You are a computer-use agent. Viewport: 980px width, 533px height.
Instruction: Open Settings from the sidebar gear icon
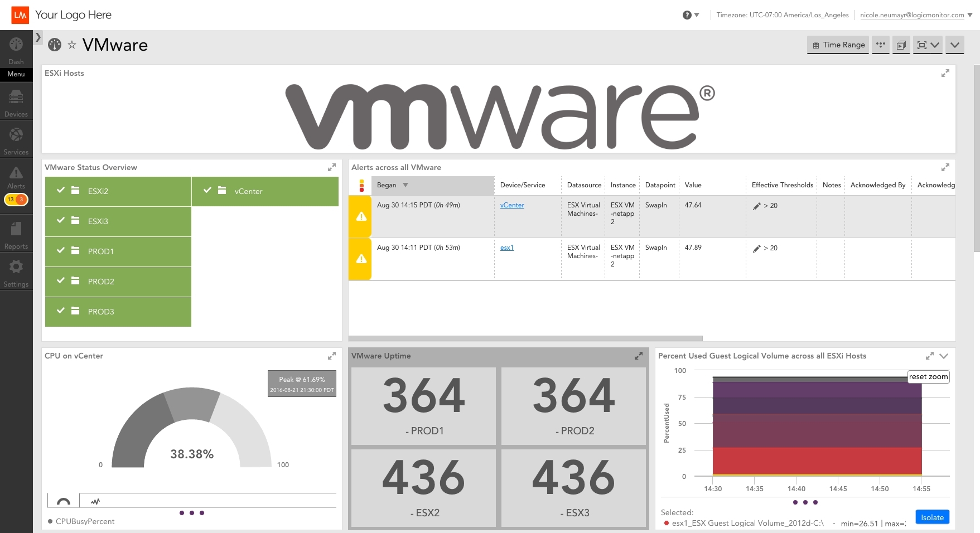16,268
